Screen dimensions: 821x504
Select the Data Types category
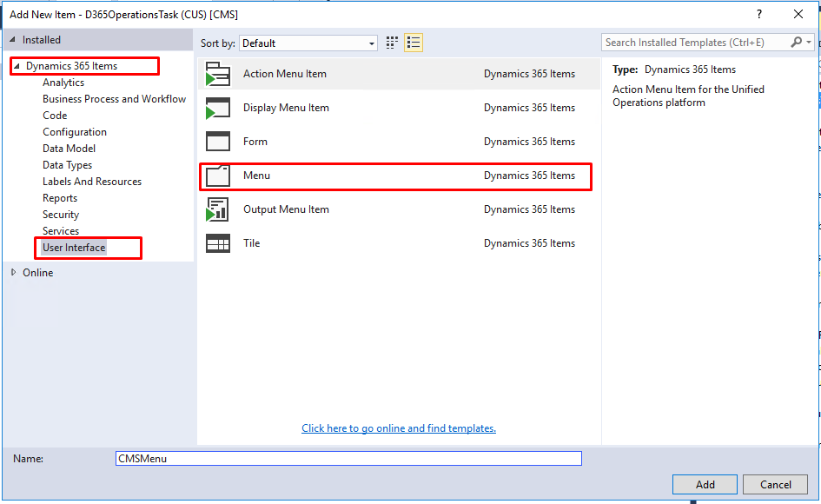pos(68,165)
